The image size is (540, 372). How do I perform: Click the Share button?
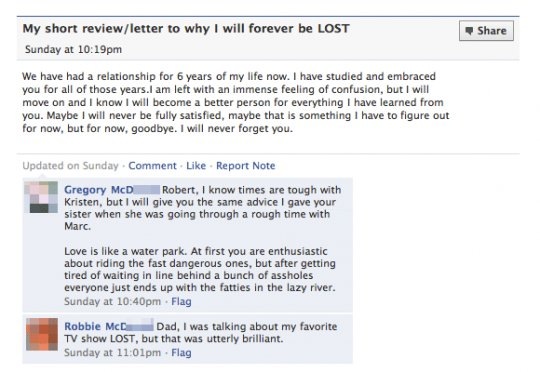coord(486,31)
